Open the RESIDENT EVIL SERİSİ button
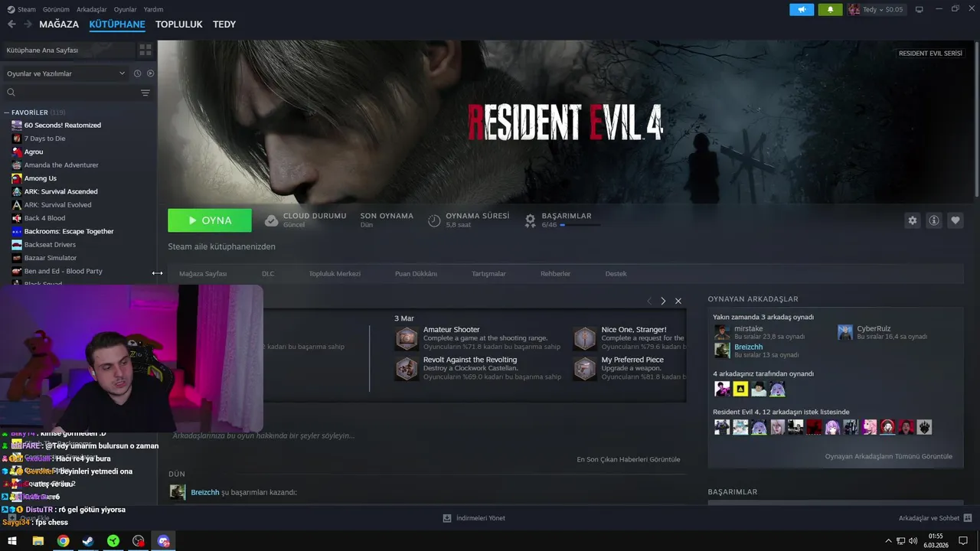Viewport: 980px width, 551px height. pos(930,54)
